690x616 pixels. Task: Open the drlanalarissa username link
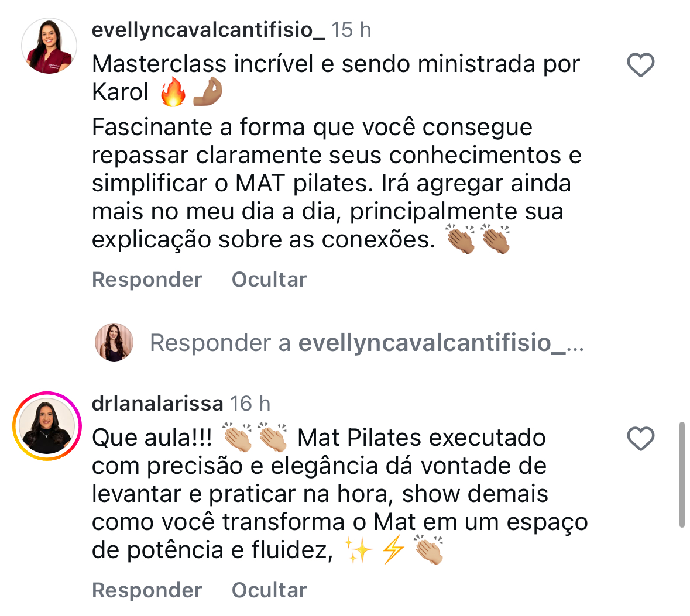(x=157, y=404)
